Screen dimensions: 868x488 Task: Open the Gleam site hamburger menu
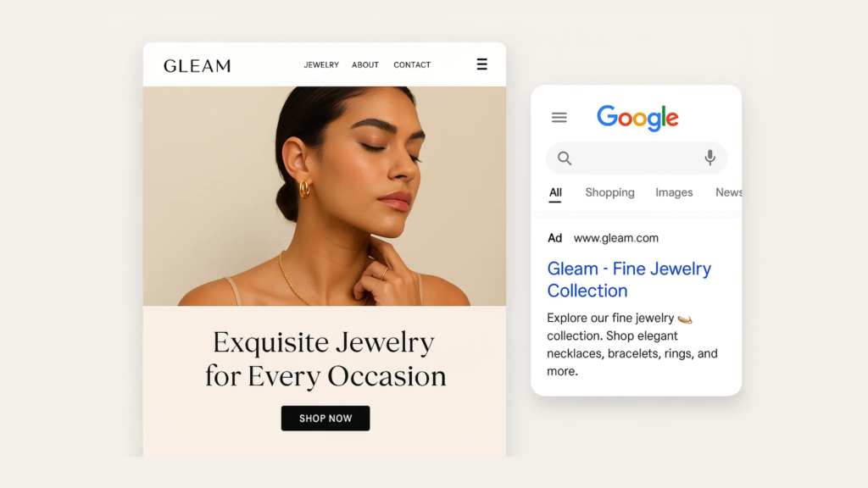[481, 64]
